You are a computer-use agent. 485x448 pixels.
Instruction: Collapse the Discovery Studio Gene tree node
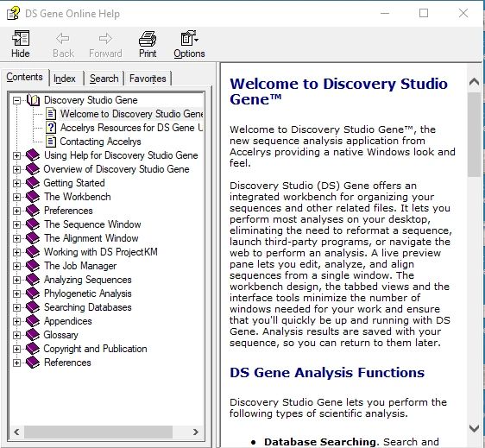pyautogui.click(x=16, y=100)
